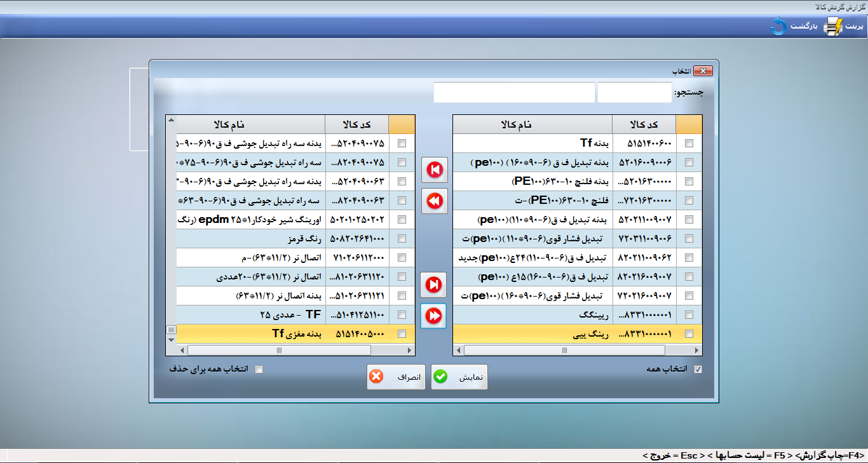Screen dimensions: 868x463
Task: Check the رینگ پیی row checkbox
Action: point(689,334)
